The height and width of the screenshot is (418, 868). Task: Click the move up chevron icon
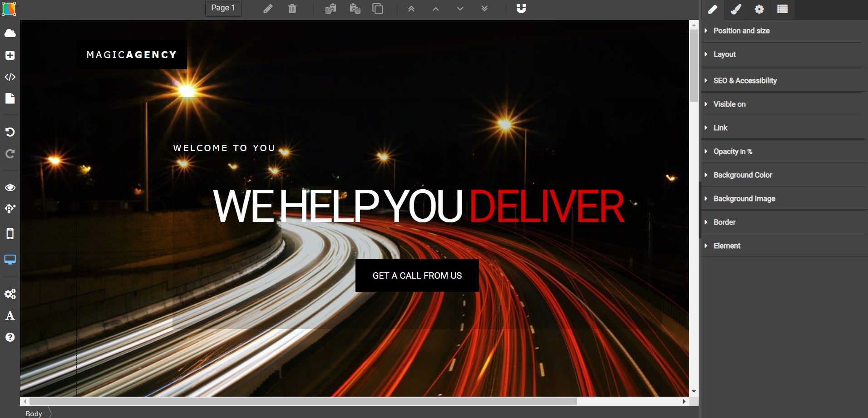point(436,9)
